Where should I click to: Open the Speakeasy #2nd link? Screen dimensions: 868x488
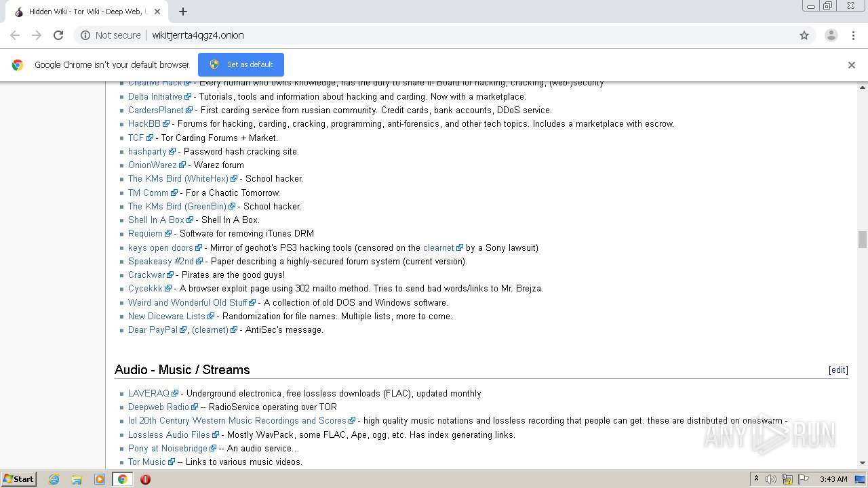[x=161, y=261]
